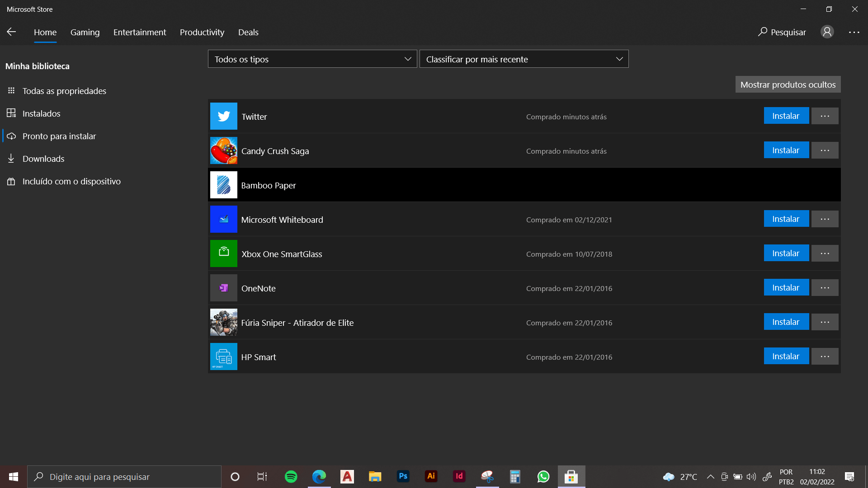Image resolution: width=868 pixels, height=488 pixels.
Task: Install Microsoft Whiteboard
Action: [x=786, y=219]
